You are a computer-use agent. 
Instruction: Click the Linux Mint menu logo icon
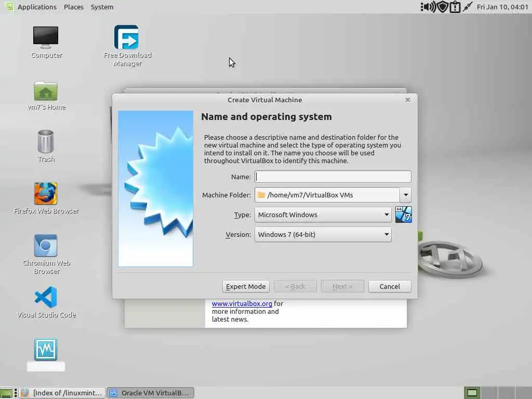9,6
